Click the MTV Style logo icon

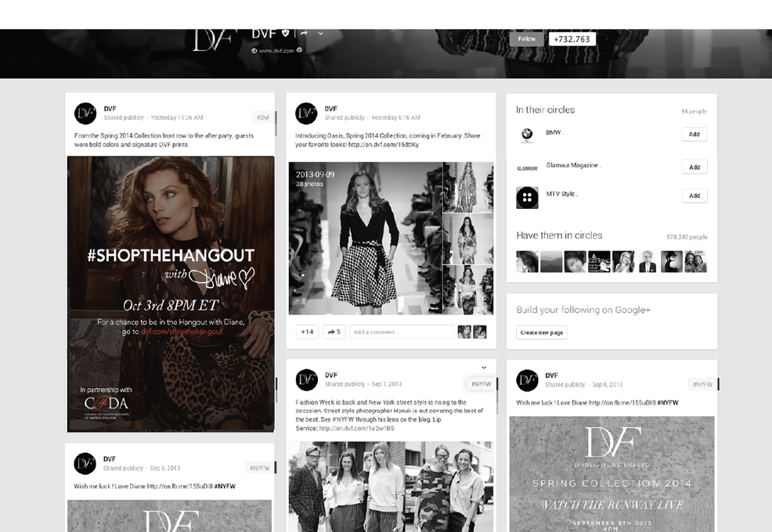point(526,196)
